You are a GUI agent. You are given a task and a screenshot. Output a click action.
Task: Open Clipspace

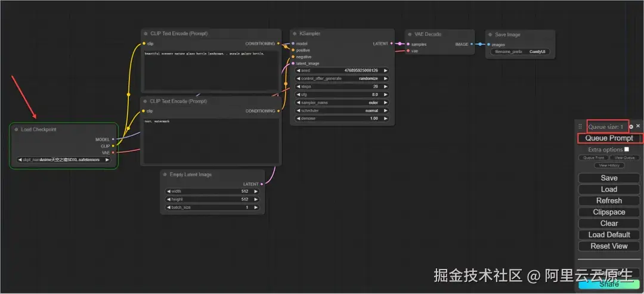(x=609, y=212)
